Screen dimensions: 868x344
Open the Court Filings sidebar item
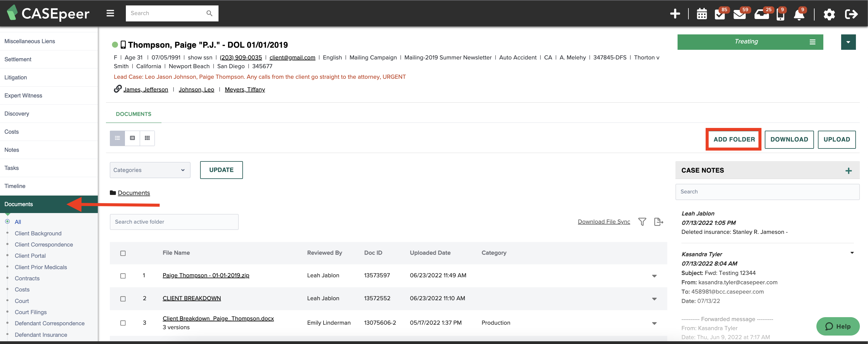point(30,312)
